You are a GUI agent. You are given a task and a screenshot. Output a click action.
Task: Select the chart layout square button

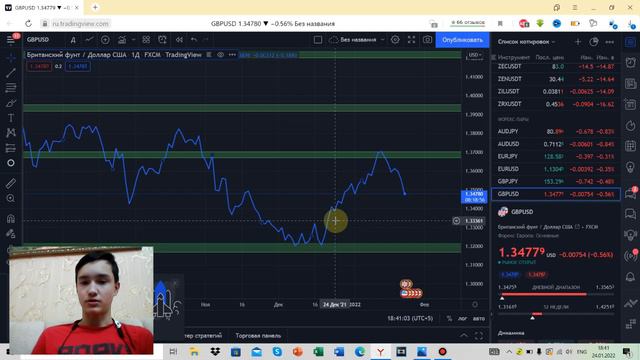coord(318,40)
